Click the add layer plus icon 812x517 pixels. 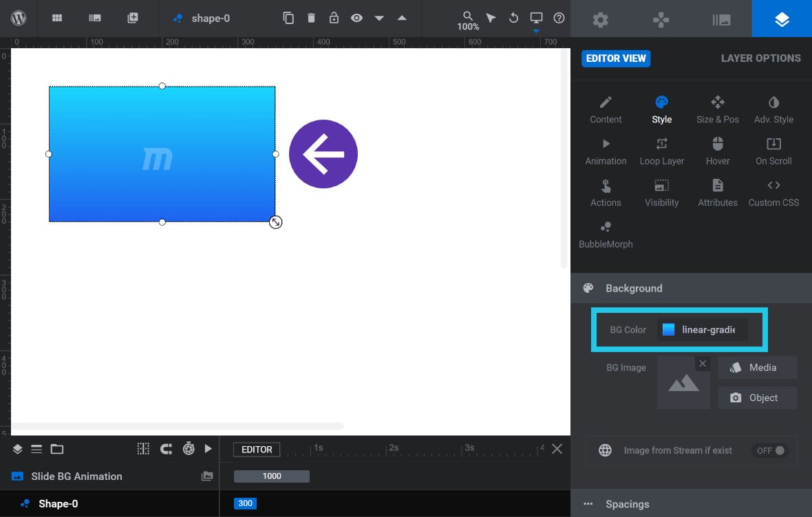pyautogui.click(x=133, y=18)
